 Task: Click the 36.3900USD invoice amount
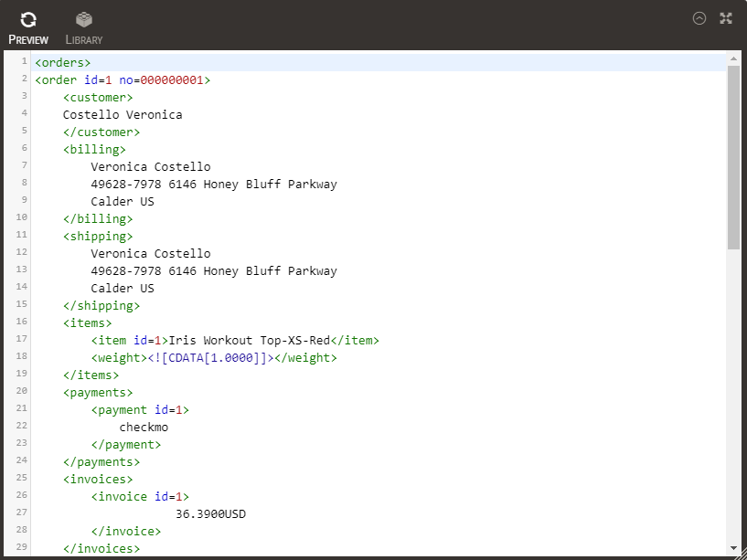click(x=210, y=513)
